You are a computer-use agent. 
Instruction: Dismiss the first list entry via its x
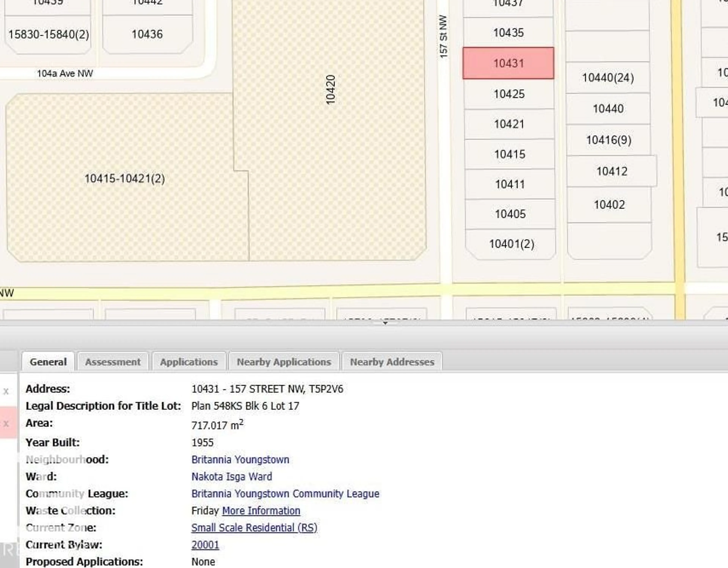coord(6,392)
